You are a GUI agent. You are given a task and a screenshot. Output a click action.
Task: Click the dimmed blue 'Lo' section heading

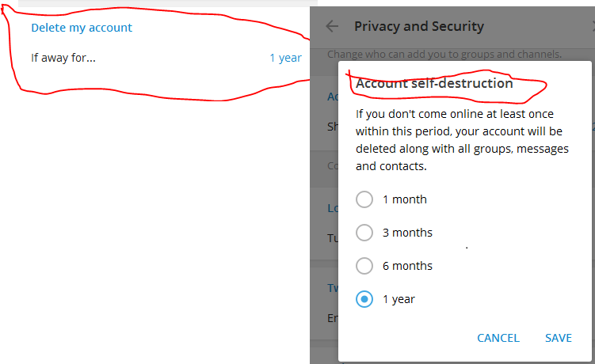click(x=333, y=208)
